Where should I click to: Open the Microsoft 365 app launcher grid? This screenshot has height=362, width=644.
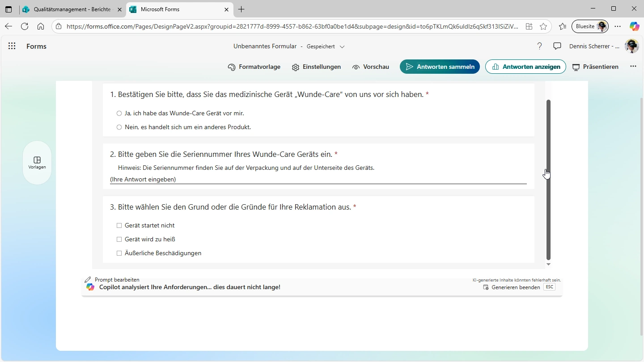(x=12, y=46)
